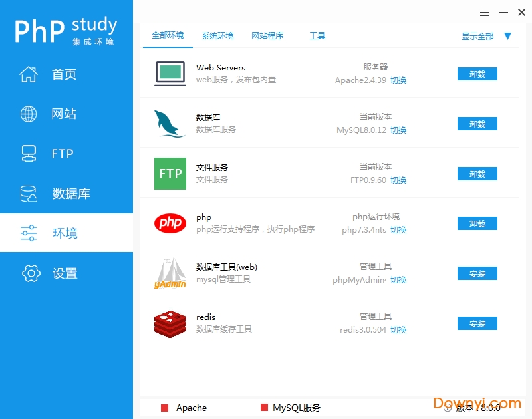Screen dimensions: 532x419
Task: Click the red redis cube icon
Action: [x=170, y=323]
